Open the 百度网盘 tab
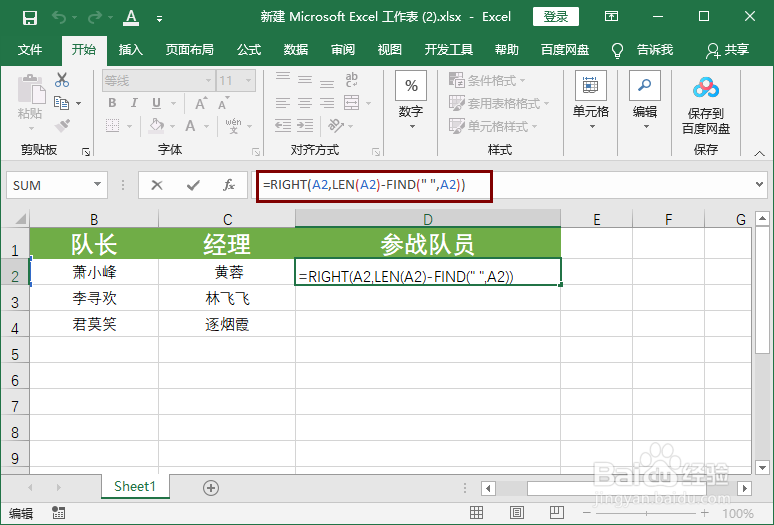Viewport: 774px width, 525px height. coord(565,50)
